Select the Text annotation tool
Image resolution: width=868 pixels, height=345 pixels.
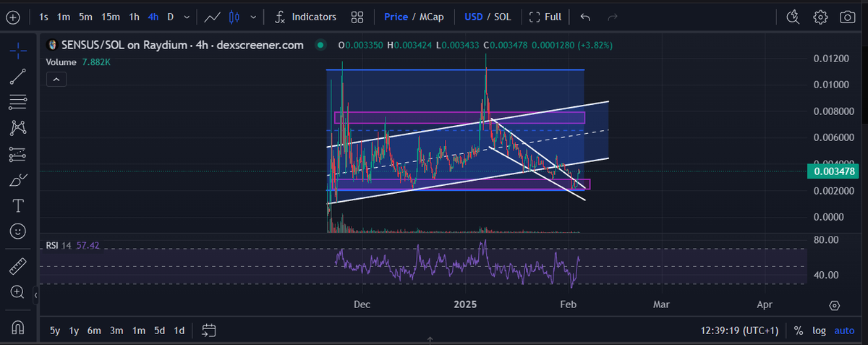pos(18,206)
